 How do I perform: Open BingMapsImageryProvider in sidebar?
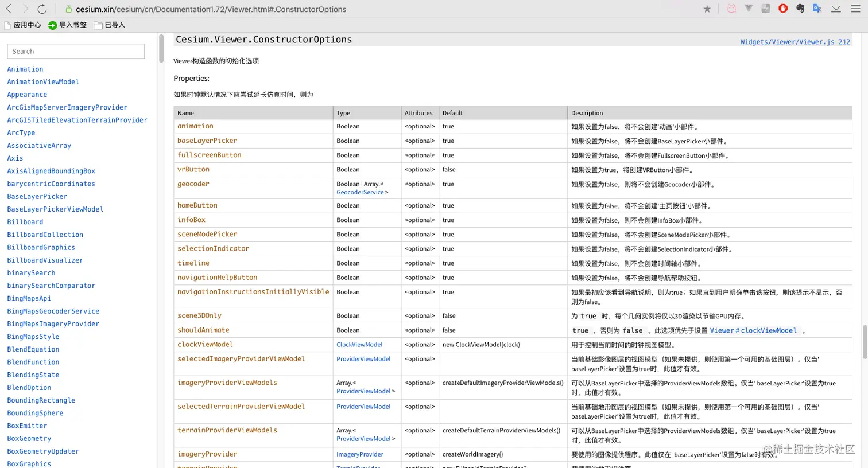coord(53,323)
